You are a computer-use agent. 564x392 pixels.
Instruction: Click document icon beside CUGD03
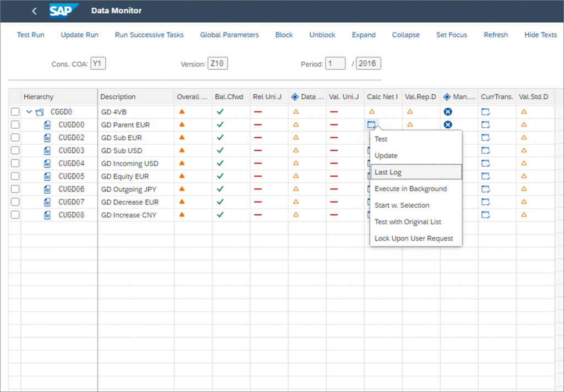point(47,151)
